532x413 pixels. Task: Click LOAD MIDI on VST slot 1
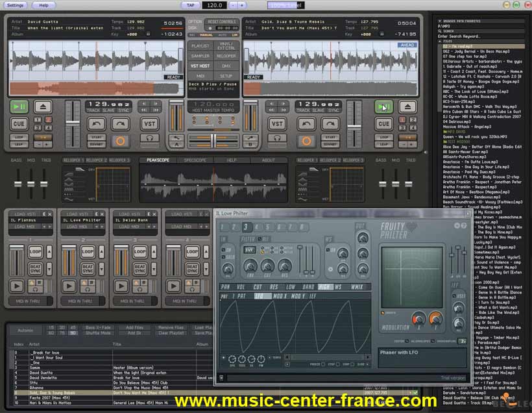point(25,226)
